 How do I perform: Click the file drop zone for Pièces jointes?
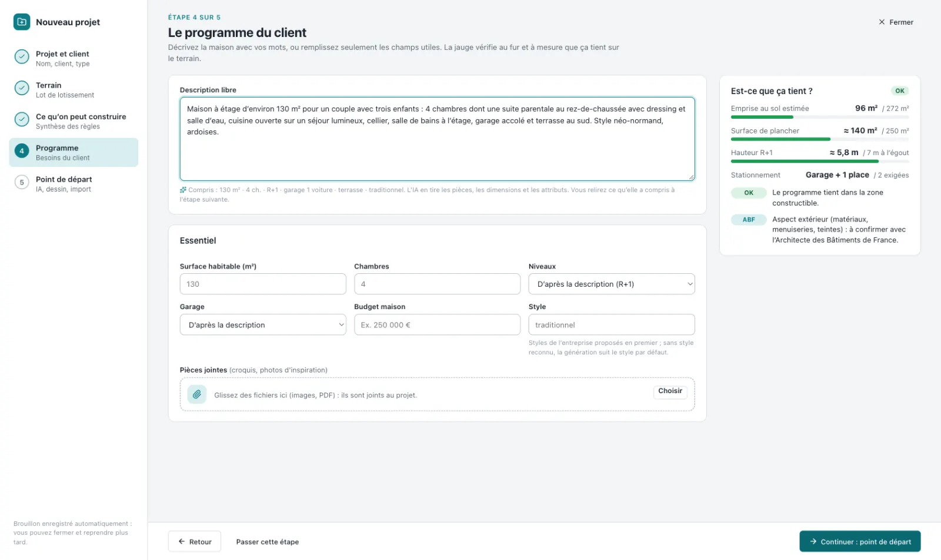coord(437,394)
